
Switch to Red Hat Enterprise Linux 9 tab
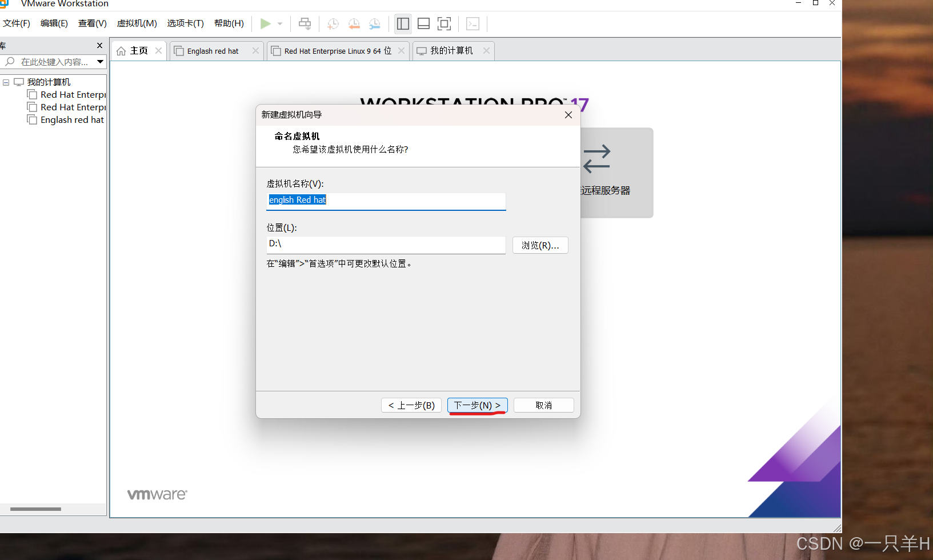coord(338,51)
